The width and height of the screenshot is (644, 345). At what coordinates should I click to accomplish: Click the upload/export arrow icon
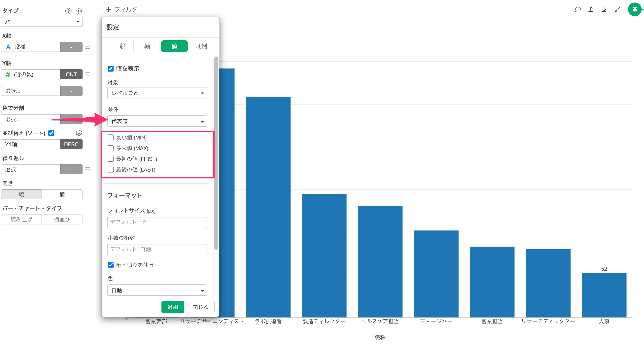pyautogui.click(x=590, y=10)
